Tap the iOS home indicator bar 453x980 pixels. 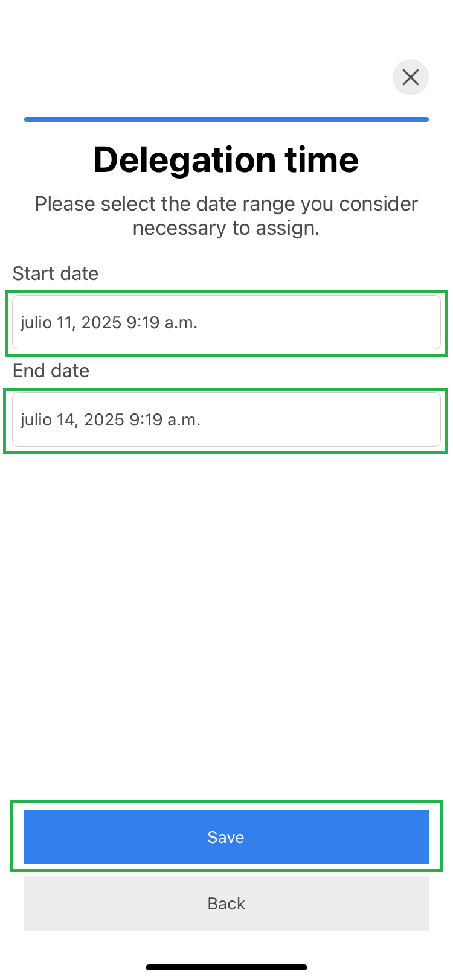point(226,967)
